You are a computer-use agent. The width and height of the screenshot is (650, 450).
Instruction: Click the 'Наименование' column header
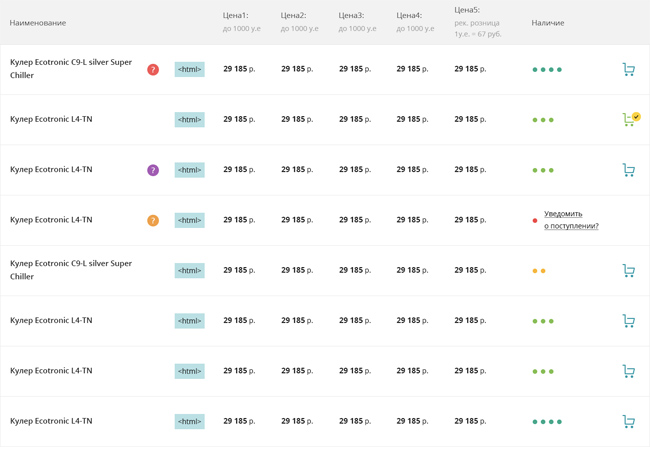pos(38,23)
